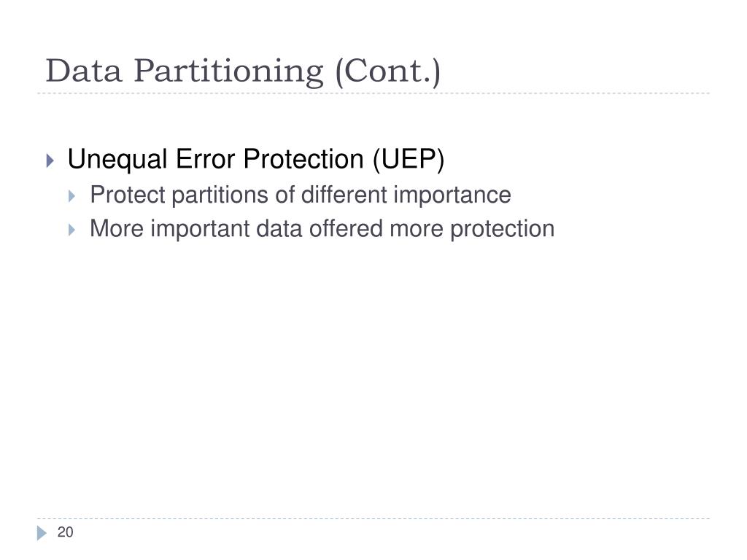Click the final word protection in last sub-bullet
The width and height of the screenshot is (747, 560).
(x=502, y=230)
